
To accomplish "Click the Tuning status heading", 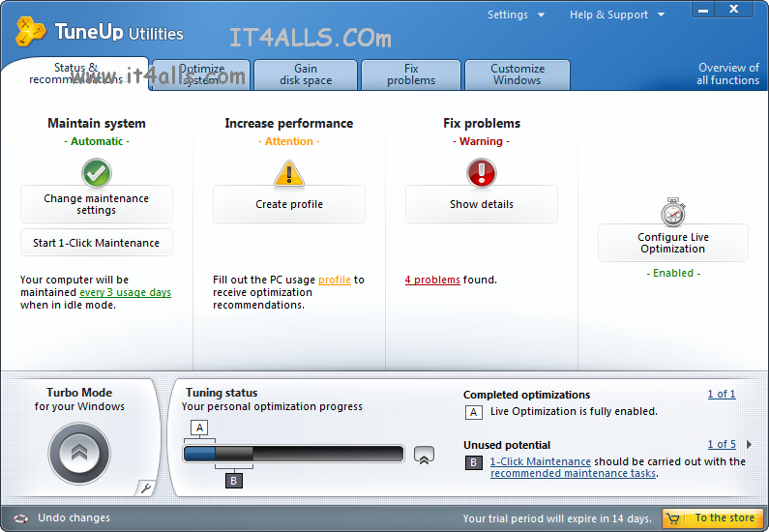I will (222, 393).
